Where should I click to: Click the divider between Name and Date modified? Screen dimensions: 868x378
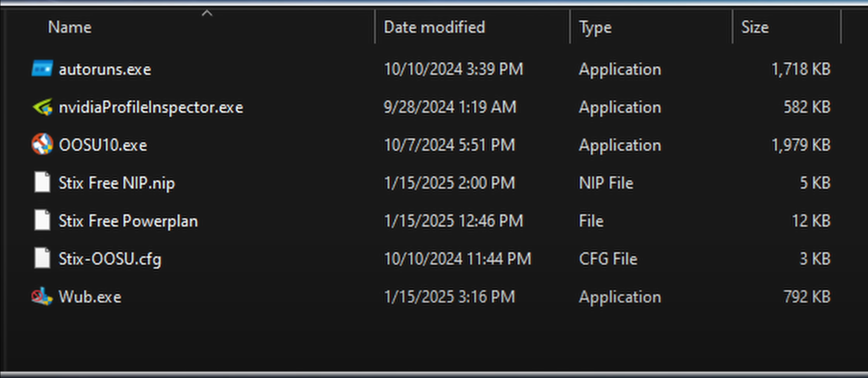click(374, 27)
